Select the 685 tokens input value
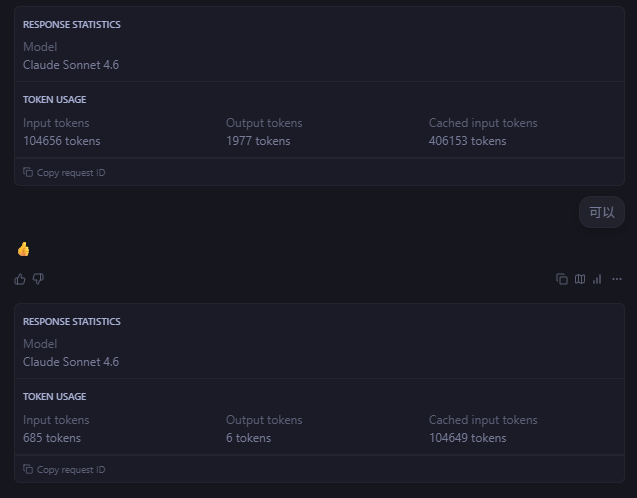 (x=52, y=438)
